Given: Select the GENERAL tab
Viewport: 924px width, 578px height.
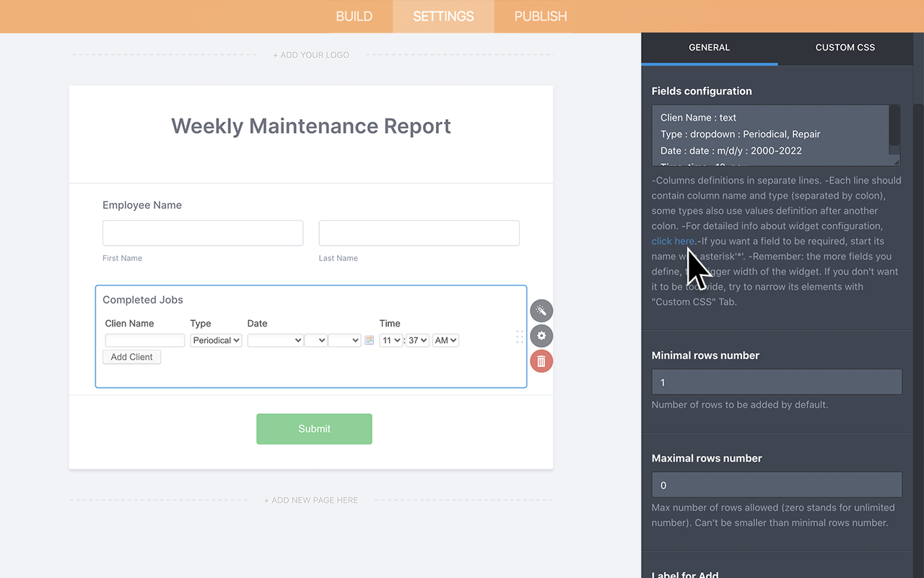Looking at the screenshot, I should click(709, 47).
